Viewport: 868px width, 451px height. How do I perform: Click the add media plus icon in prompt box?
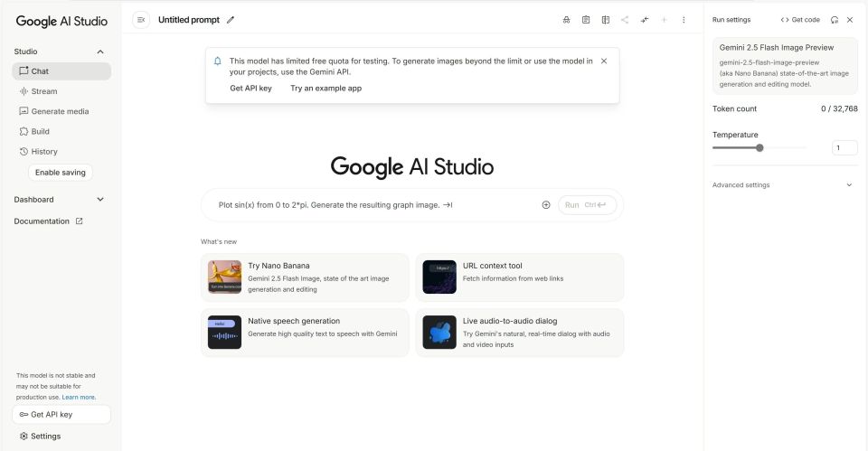pyautogui.click(x=546, y=205)
